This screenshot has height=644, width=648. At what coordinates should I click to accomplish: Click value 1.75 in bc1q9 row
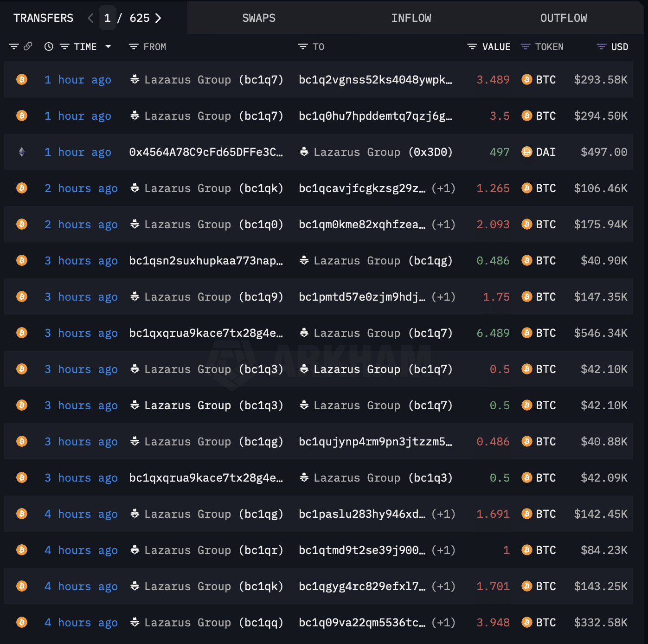[496, 297]
